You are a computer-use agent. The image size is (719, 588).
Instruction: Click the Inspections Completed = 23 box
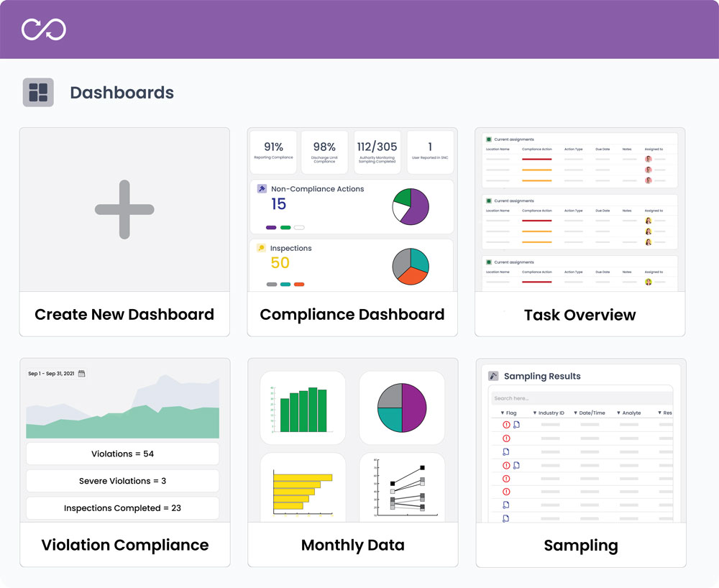pos(122,507)
